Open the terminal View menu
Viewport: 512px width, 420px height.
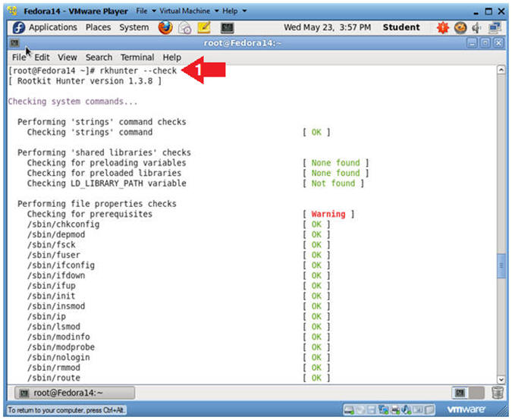[68, 58]
